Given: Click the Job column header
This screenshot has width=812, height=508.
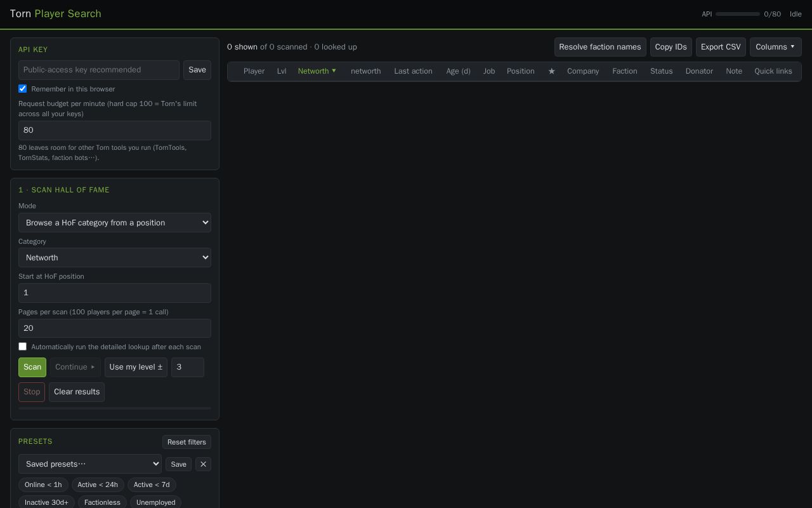Looking at the screenshot, I should (x=488, y=71).
